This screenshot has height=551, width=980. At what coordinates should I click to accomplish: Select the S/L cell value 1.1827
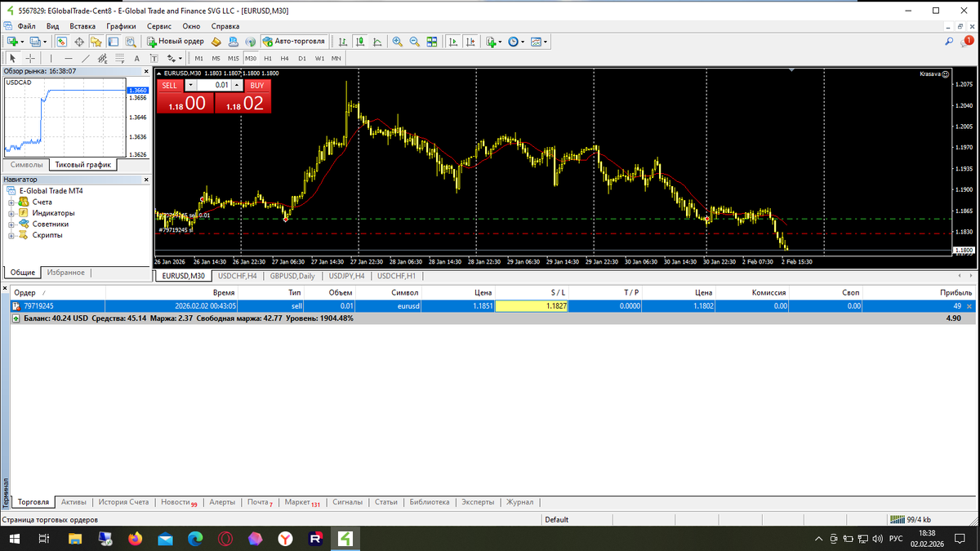pos(532,306)
